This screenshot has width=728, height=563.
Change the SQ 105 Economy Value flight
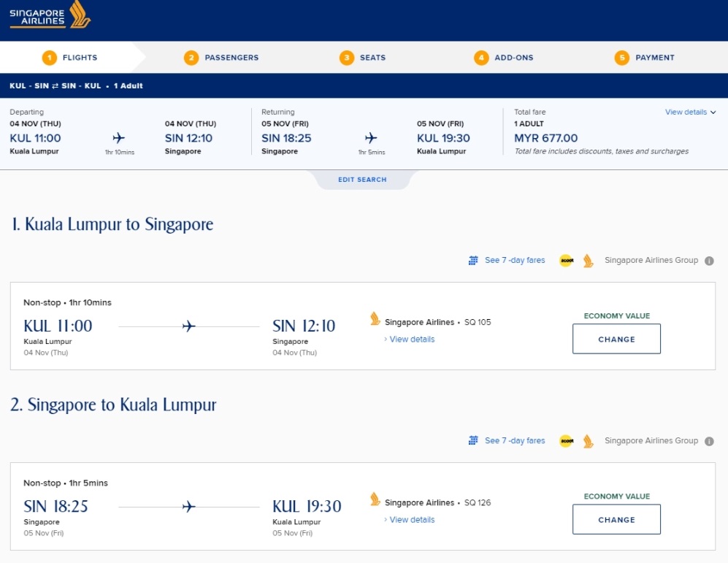tap(616, 339)
